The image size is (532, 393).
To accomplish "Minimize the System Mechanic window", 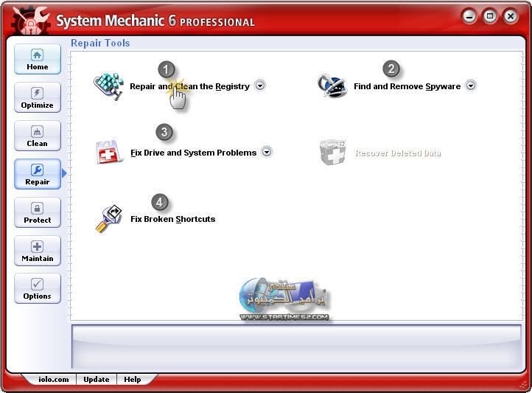I will coord(469,16).
